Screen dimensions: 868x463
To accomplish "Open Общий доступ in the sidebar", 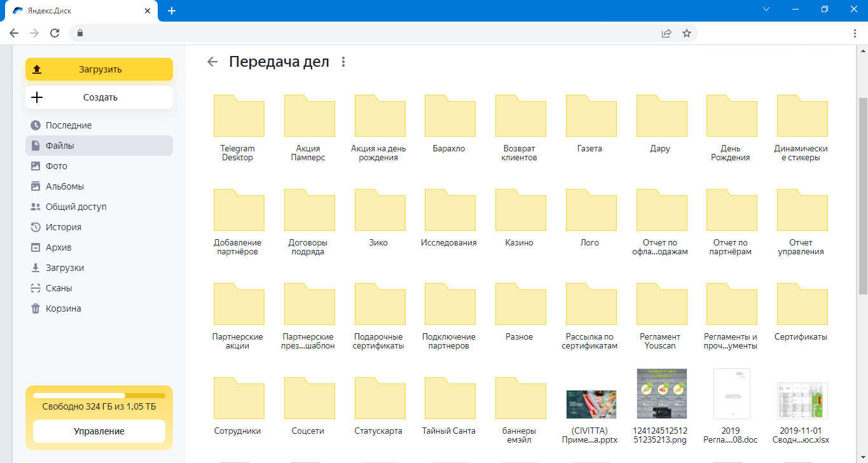I will click(x=99, y=207).
